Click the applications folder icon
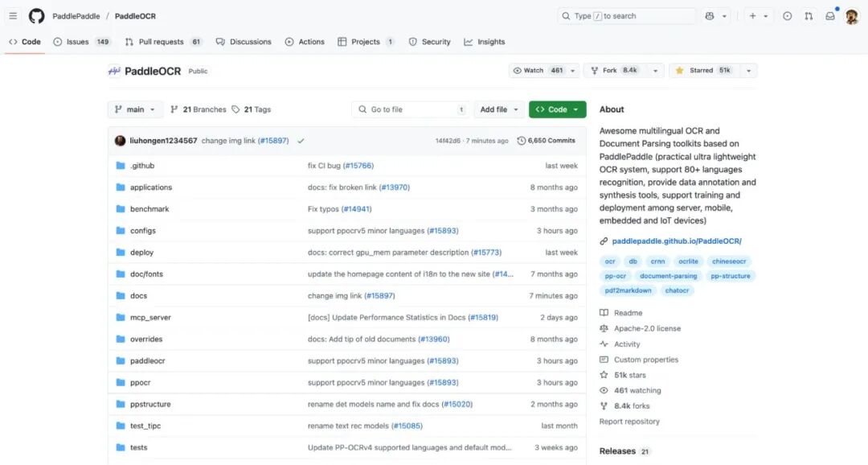 pos(120,187)
